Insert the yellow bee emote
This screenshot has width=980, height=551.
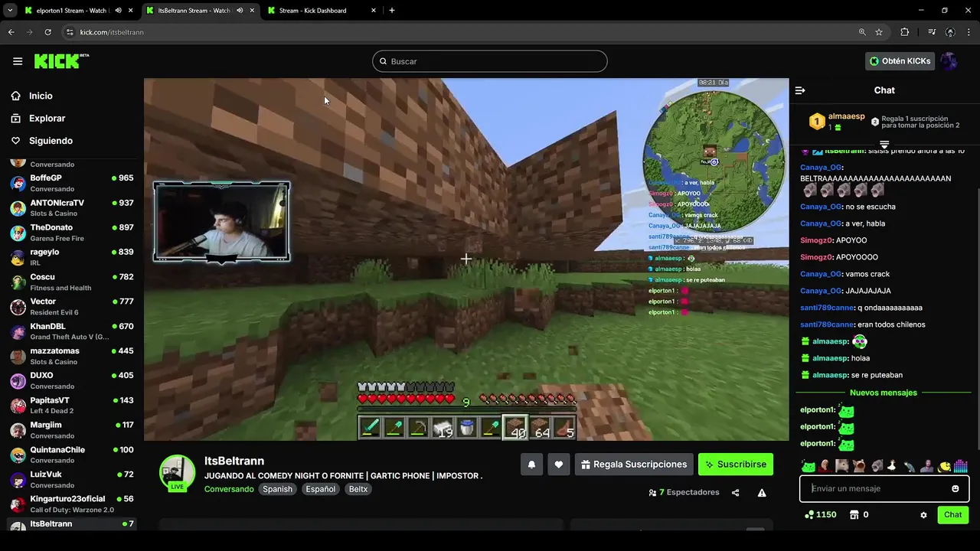(x=944, y=465)
